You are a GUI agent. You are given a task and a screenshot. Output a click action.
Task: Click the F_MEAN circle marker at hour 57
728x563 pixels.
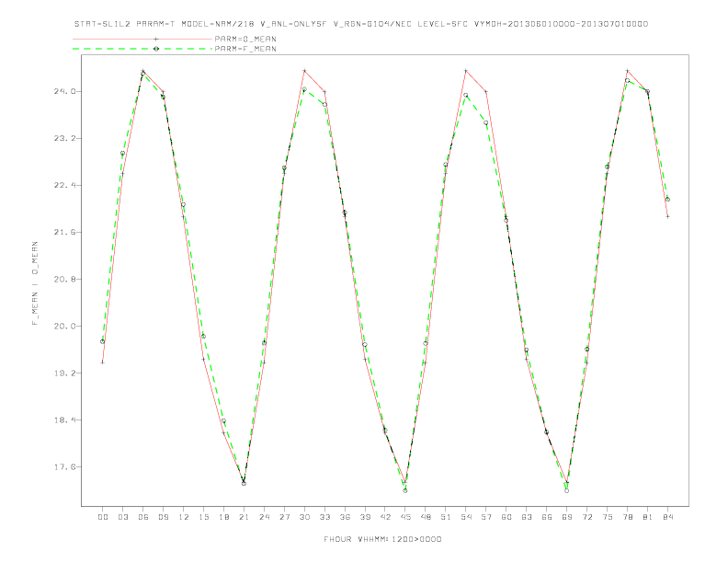coord(486,123)
